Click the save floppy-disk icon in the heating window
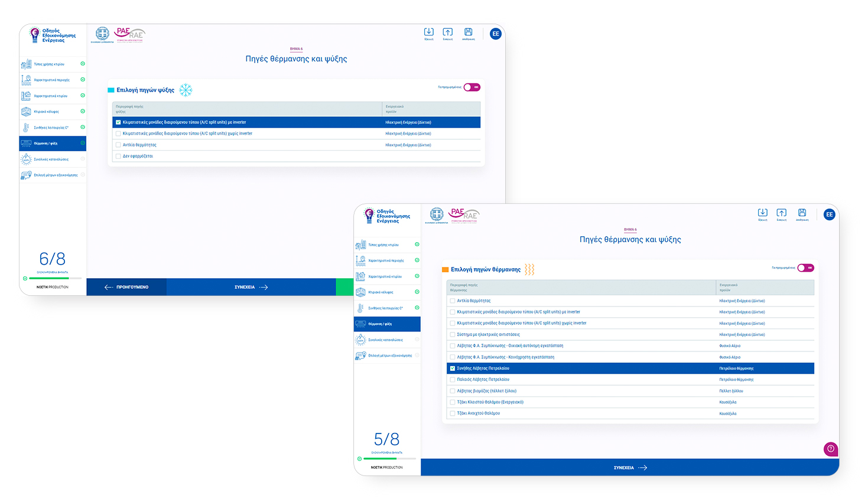 802,213
